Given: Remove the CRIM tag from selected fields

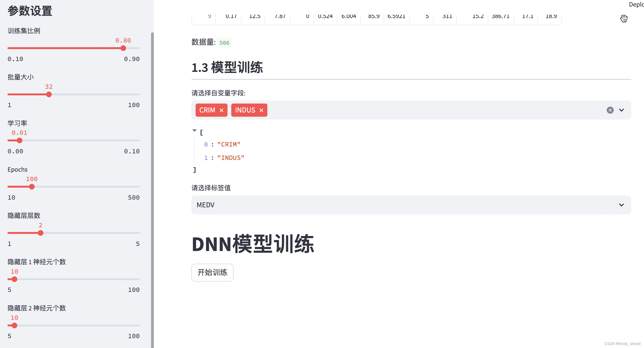Looking at the screenshot, I should [221, 110].
